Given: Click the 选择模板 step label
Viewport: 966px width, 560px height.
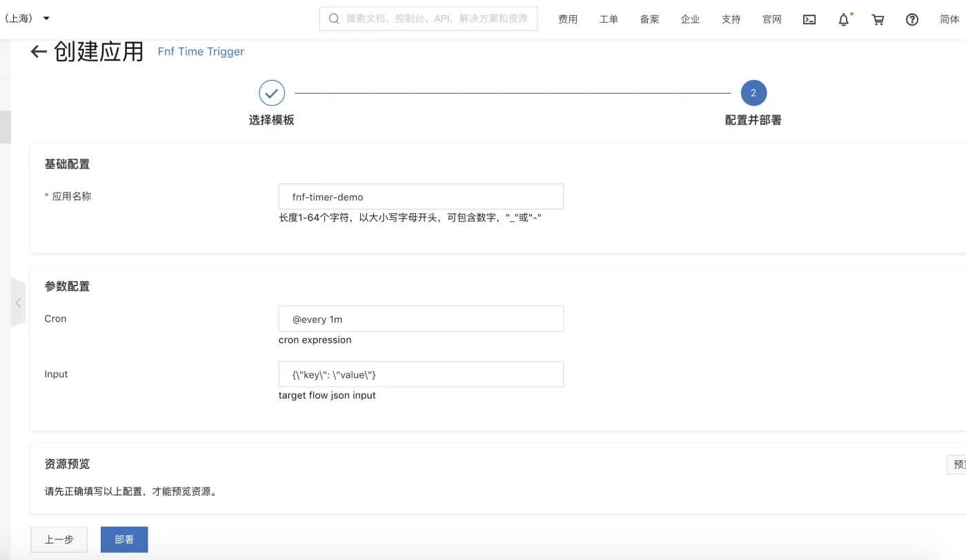Looking at the screenshot, I should [272, 120].
